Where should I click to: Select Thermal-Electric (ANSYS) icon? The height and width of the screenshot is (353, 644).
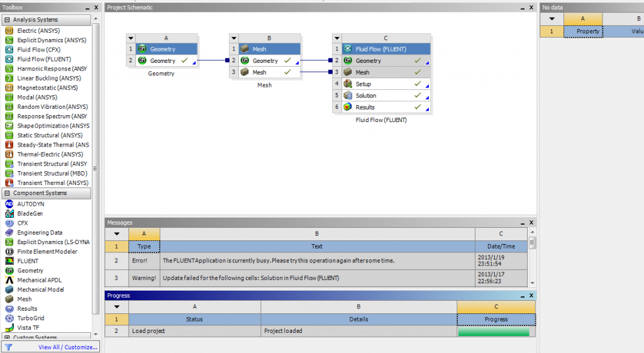click(x=9, y=154)
